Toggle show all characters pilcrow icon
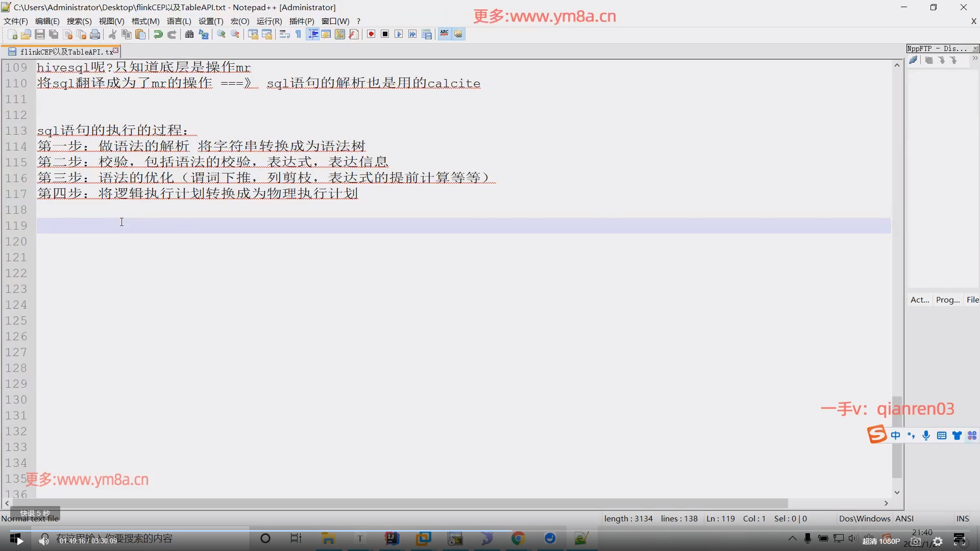 pos(299,34)
